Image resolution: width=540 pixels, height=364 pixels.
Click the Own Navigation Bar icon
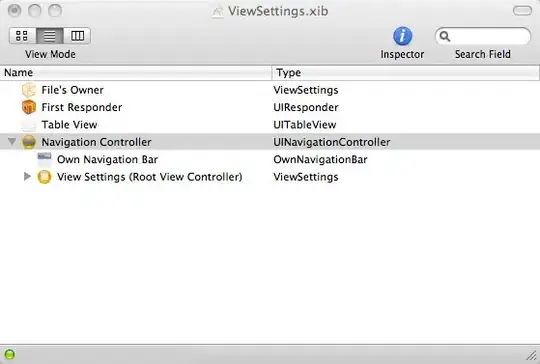[44, 159]
